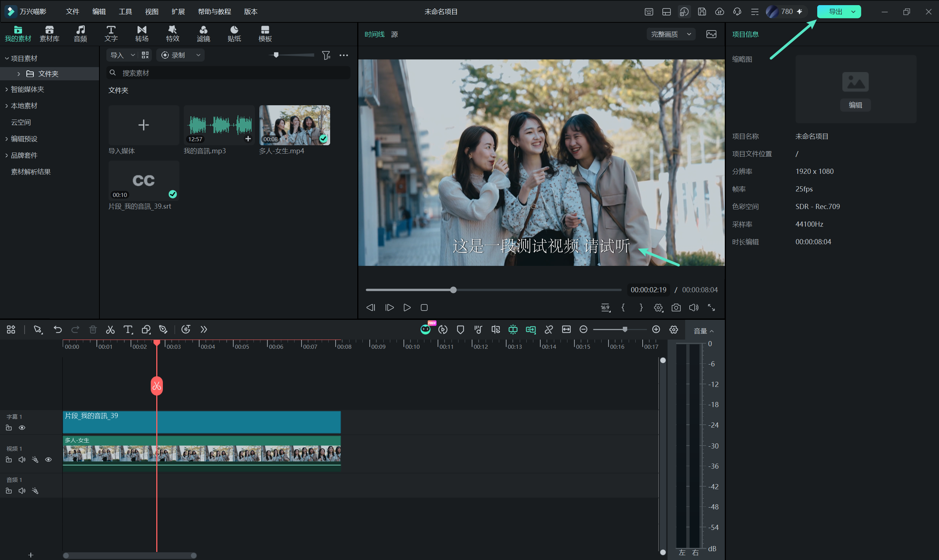Click the 搜索素材 search field
This screenshot has height=560, width=939.
tap(229, 73)
